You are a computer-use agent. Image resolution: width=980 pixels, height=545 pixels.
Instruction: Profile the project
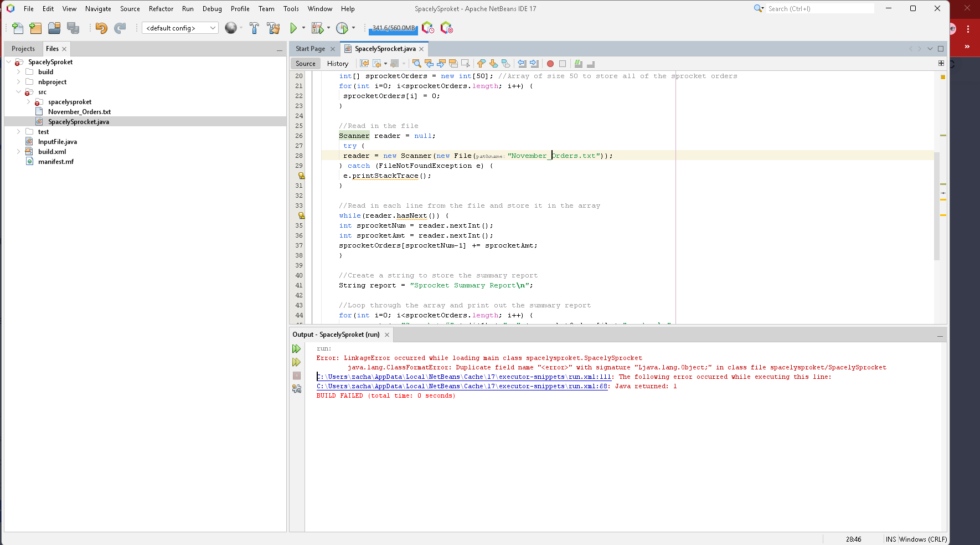pos(342,28)
